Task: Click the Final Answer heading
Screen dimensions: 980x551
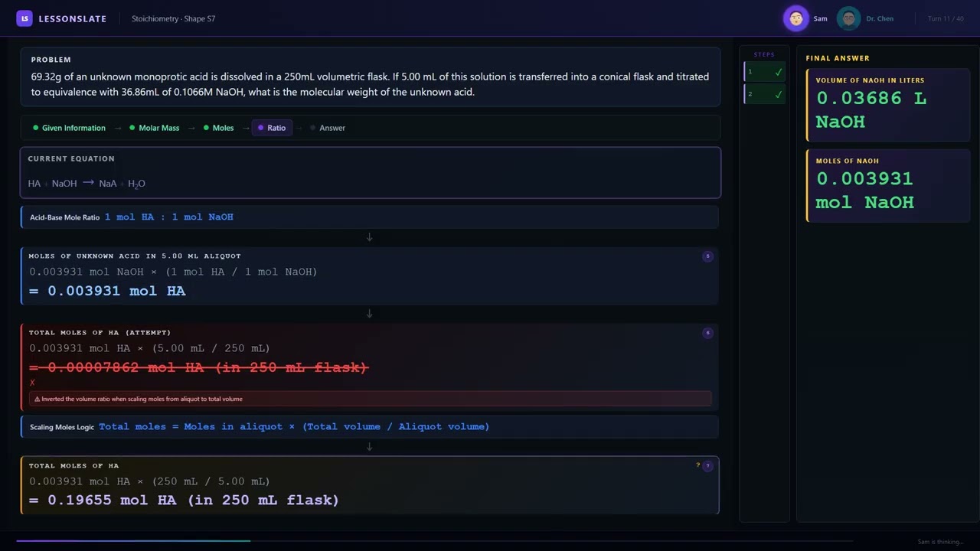Action: [838, 58]
